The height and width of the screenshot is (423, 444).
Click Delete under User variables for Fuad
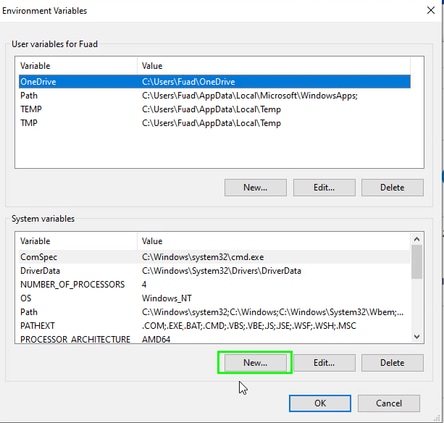tap(392, 187)
